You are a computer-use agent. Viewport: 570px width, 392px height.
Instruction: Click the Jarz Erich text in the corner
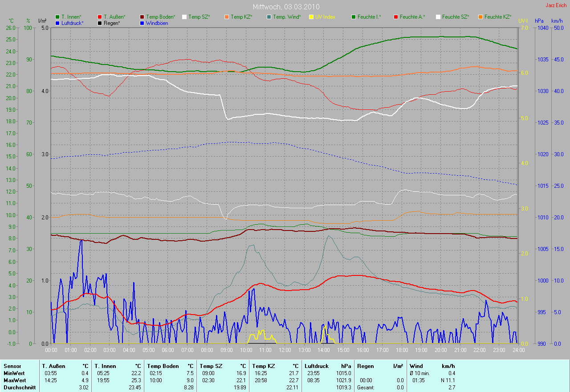click(556, 5)
